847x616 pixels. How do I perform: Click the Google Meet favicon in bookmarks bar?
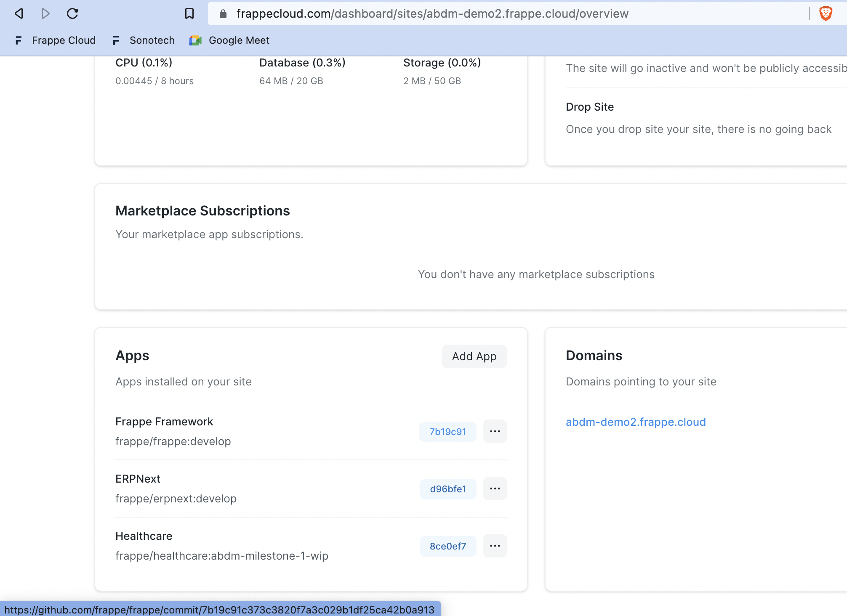195,40
